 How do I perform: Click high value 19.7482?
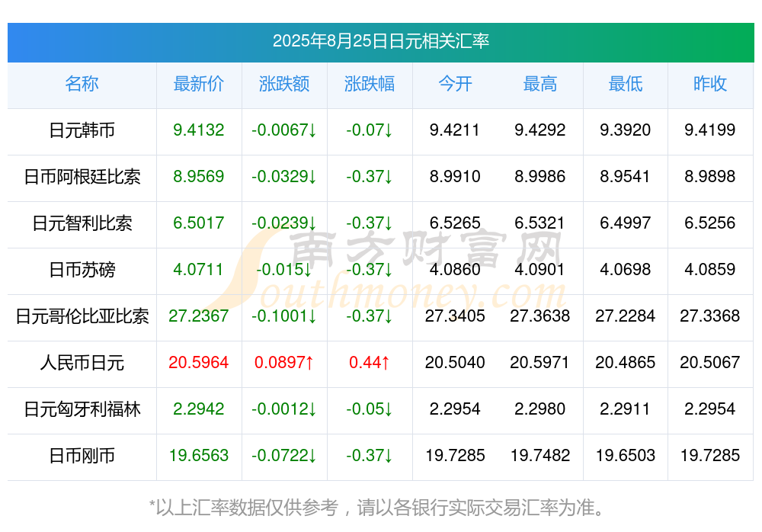(540, 455)
